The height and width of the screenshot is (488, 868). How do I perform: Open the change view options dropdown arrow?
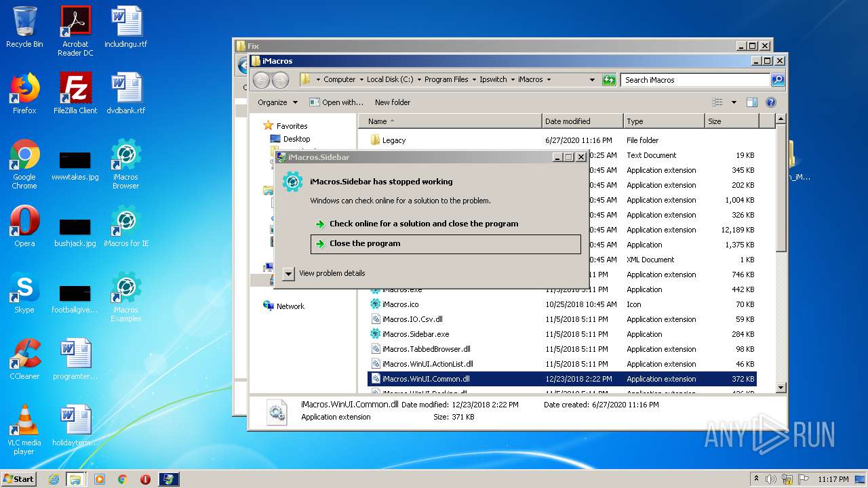[734, 102]
